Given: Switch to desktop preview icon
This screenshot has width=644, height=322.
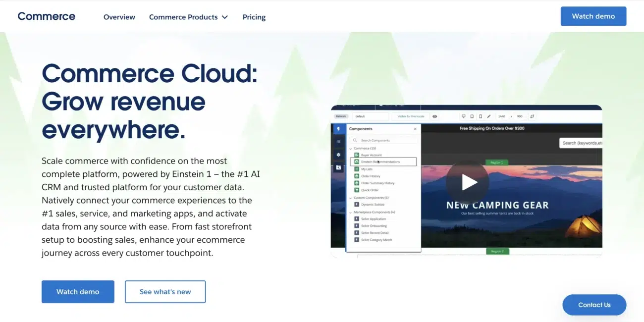Looking at the screenshot, I should [x=464, y=116].
